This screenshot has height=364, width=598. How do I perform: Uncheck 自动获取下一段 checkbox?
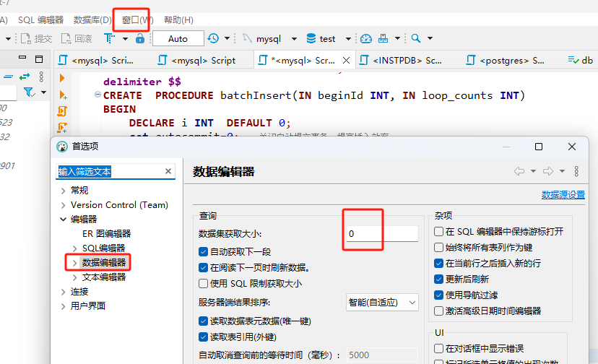(x=204, y=252)
